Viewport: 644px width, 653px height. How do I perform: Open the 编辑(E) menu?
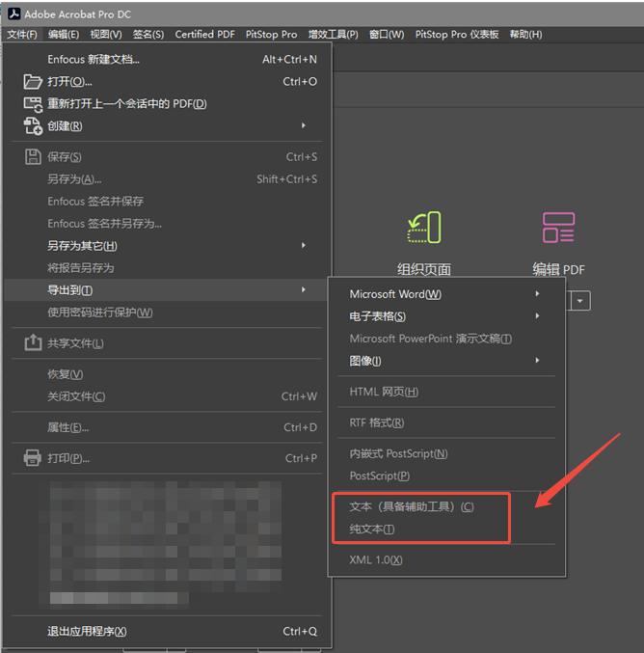click(64, 35)
